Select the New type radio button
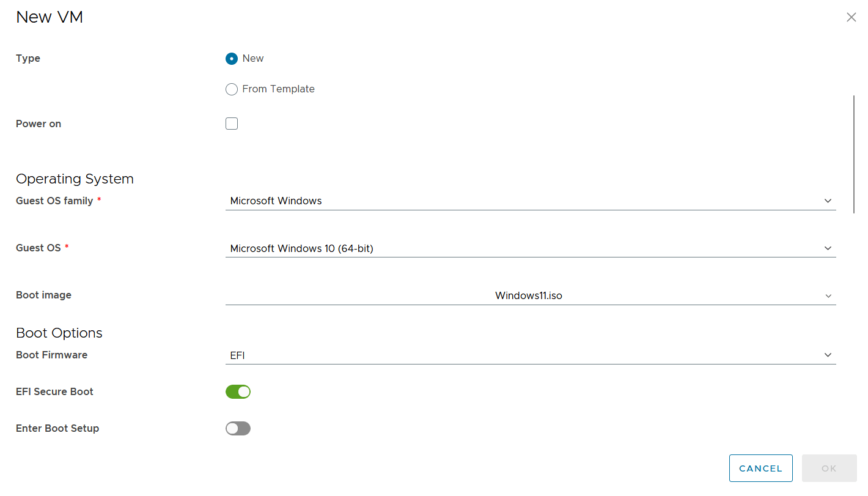This screenshot has width=868, height=496. tap(232, 59)
